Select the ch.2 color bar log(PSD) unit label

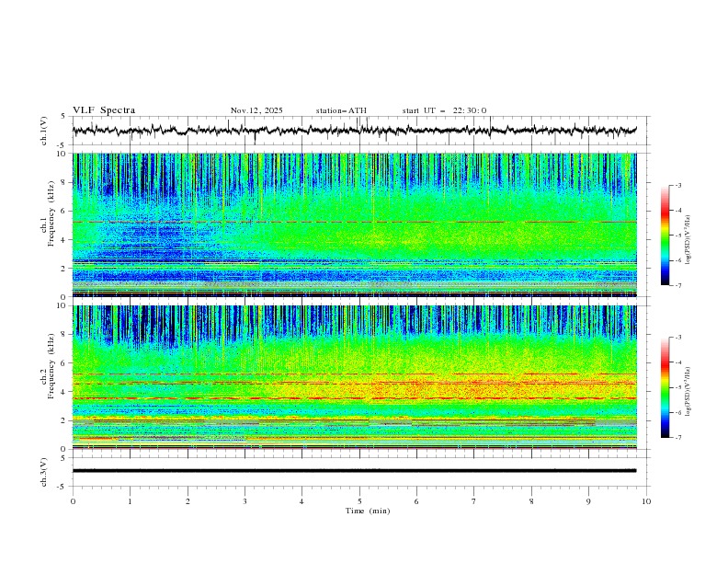(688, 391)
